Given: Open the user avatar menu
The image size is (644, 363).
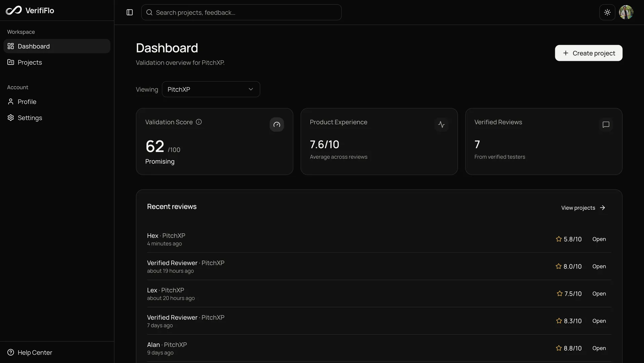Looking at the screenshot, I should 626,12.
